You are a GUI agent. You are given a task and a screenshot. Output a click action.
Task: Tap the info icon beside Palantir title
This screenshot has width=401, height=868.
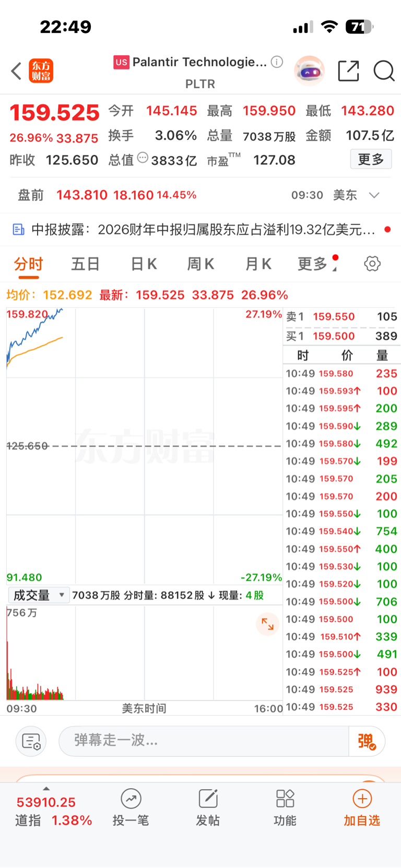click(x=277, y=62)
